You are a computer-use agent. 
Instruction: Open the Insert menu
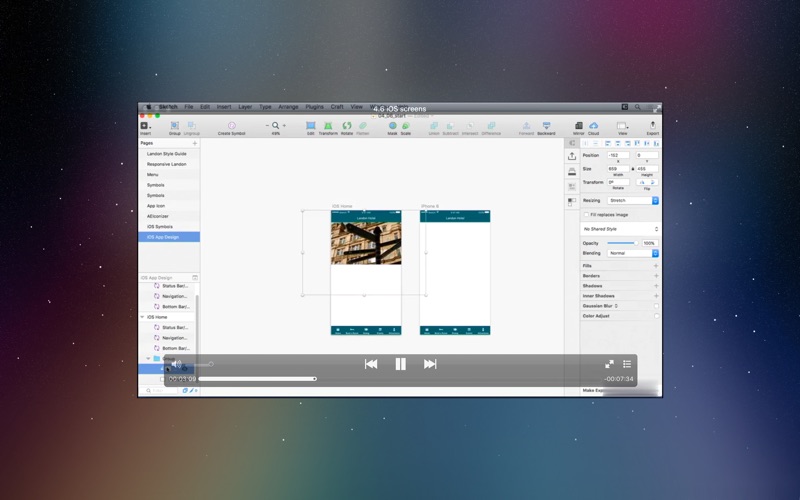click(x=224, y=107)
